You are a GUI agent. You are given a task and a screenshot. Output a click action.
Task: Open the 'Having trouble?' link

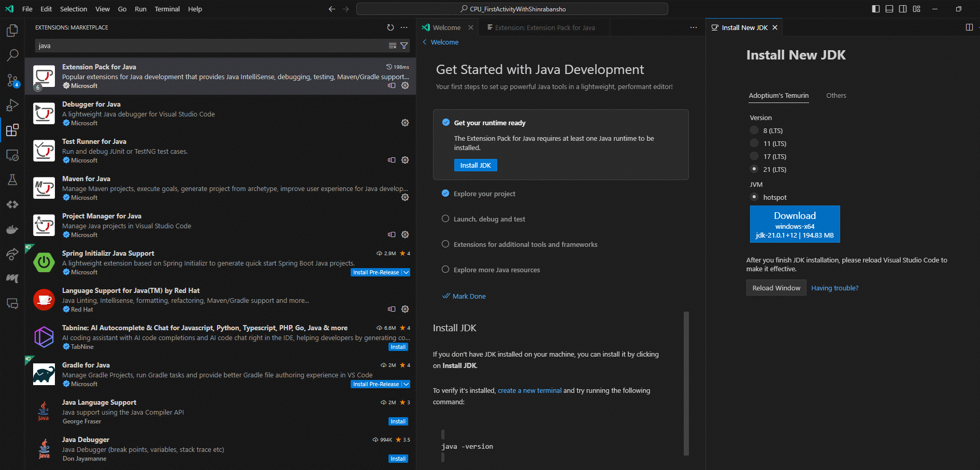(834, 288)
